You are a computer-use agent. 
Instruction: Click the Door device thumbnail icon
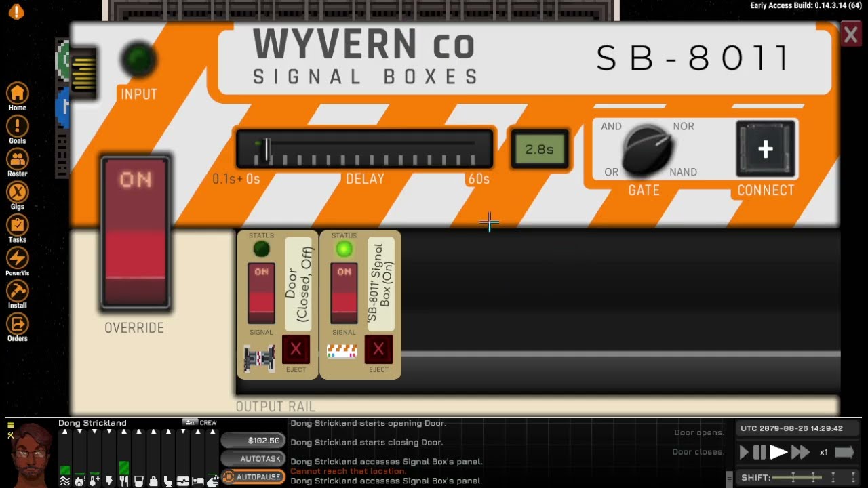259,358
